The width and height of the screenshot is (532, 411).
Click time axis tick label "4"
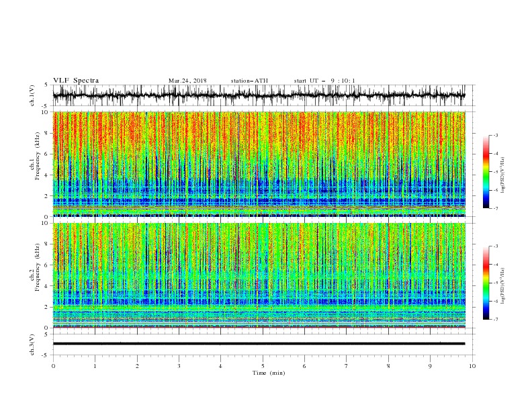(220, 366)
